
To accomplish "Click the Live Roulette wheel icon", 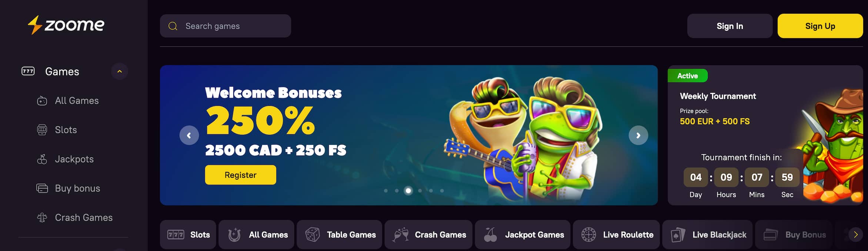I will tap(588, 235).
